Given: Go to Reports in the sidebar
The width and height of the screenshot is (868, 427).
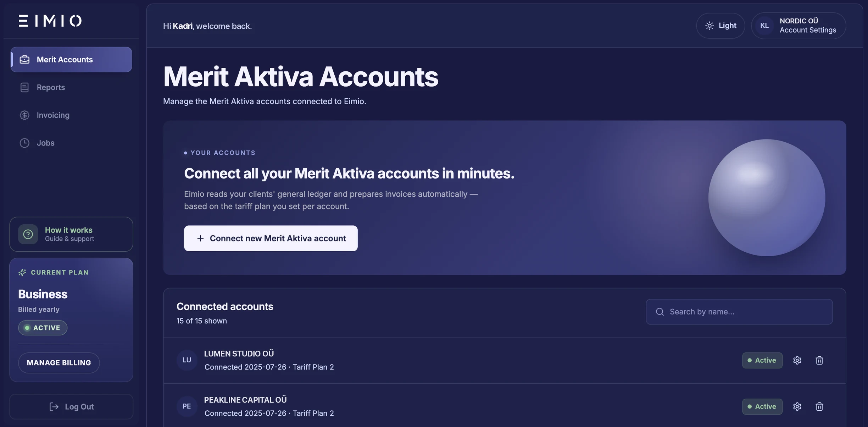Looking at the screenshot, I should click(x=71, y=87).
